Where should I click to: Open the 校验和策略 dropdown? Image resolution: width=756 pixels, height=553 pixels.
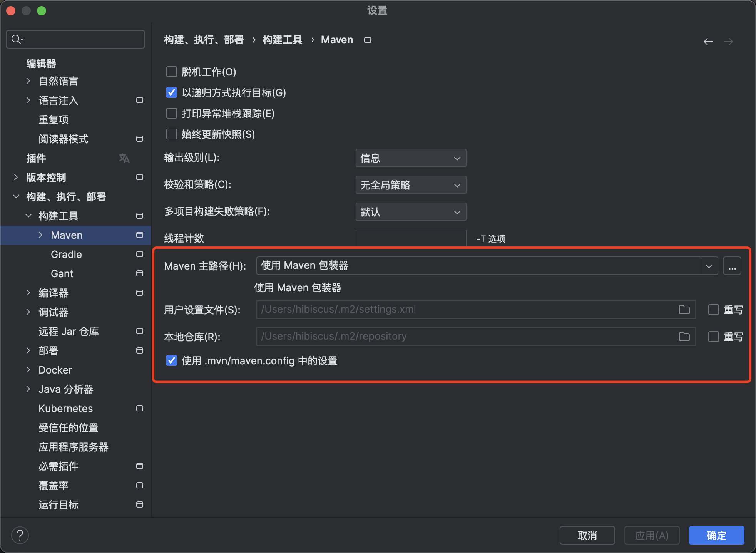click(x=411, y=185)
